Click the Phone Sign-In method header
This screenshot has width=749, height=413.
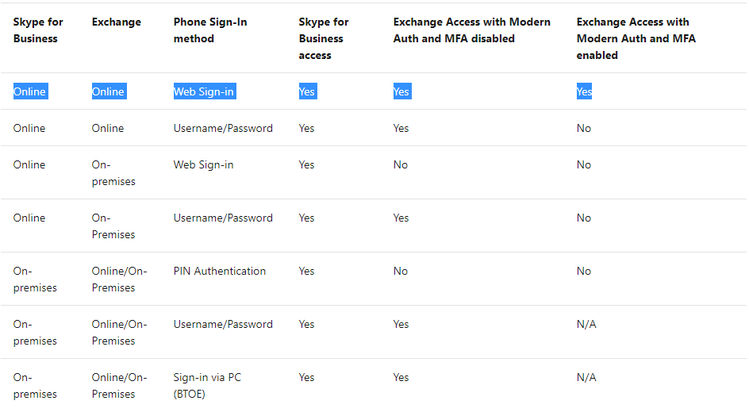[x=210, y=30]
